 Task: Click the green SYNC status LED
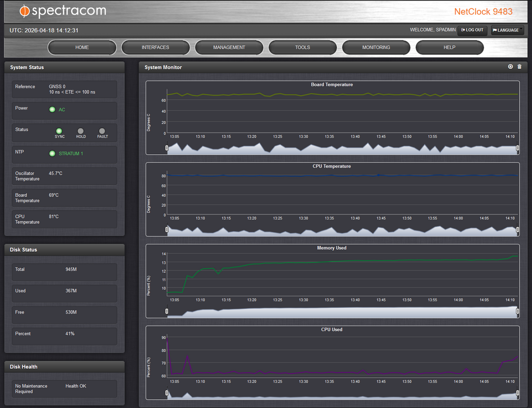[59, 131]
